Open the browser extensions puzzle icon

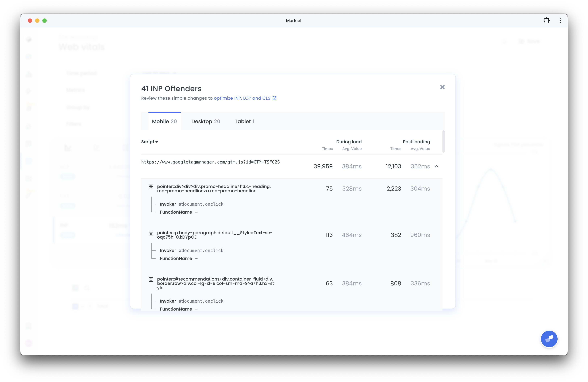tap(546, 20)
